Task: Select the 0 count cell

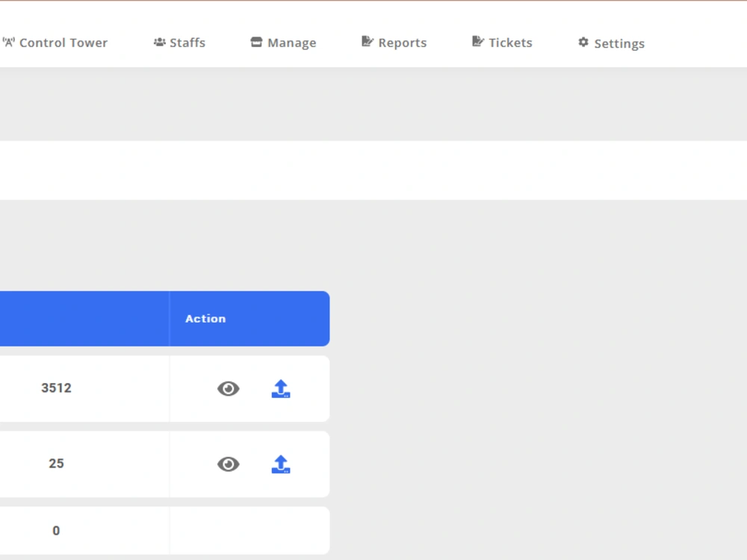Action: tap(56, 530)
